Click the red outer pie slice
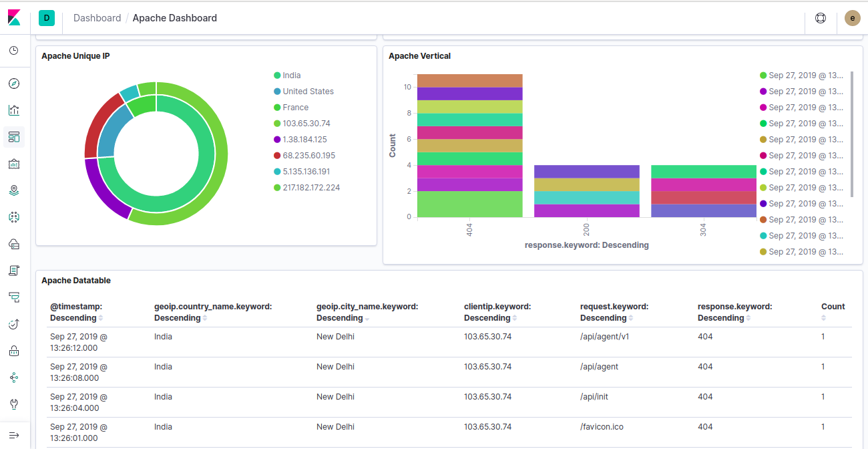The height and width of the screenshot is (449, 868). (x=99, y=126)
